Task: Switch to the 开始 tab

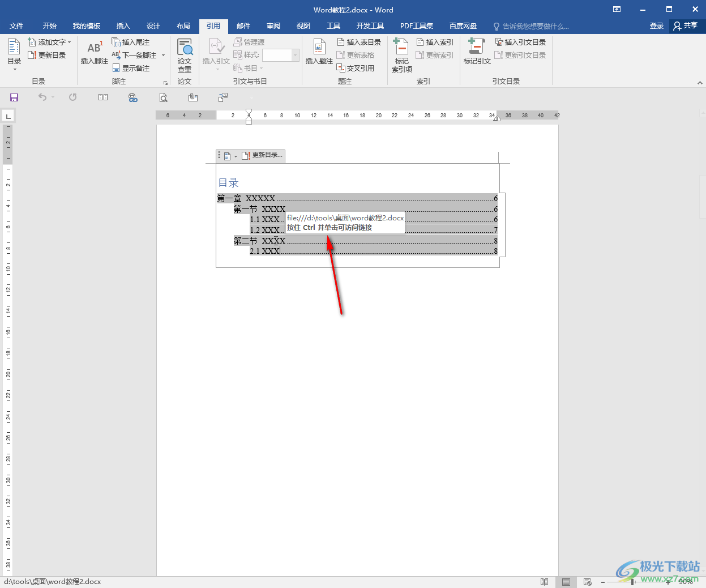Action: pyautogui.click(x=50, y=26)
